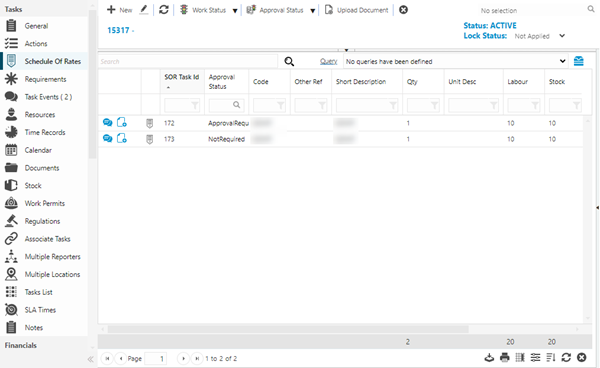Open the Requirements section
The height and width of the screenshot is (368, 600).
[x=45, y=79]
